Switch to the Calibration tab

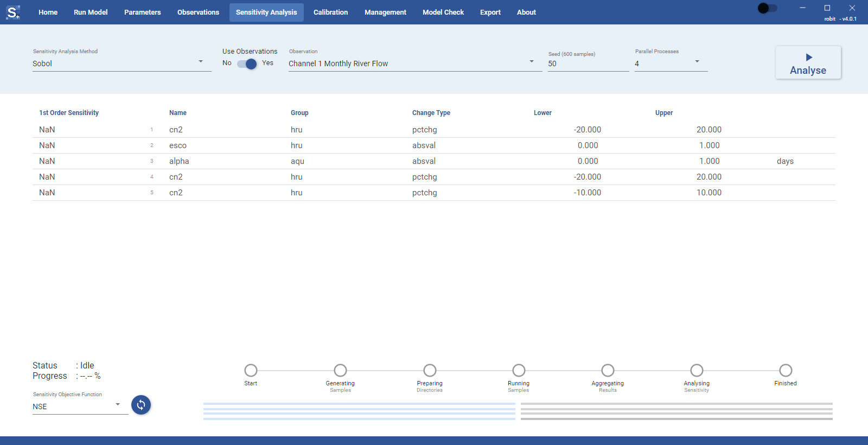[x=330, y=12]
